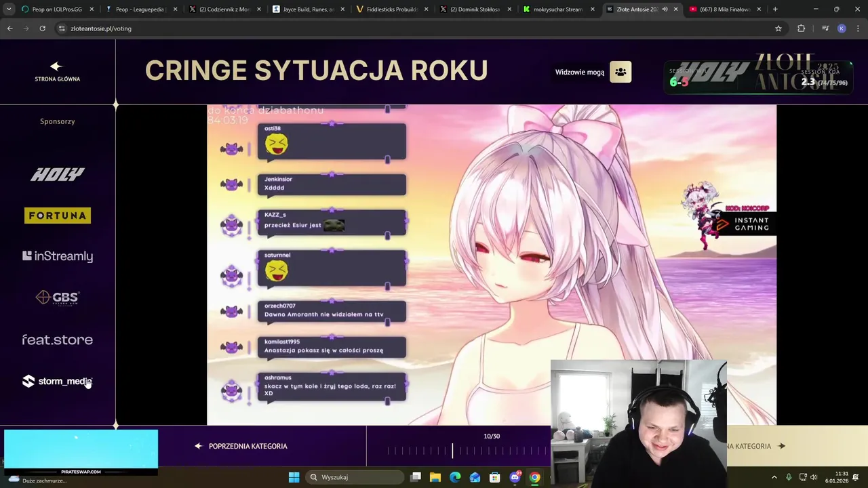Screen dimensions: 868x488
Task: Mute the Złote Antosie tab audio
Action: click(x=665, y=9)
